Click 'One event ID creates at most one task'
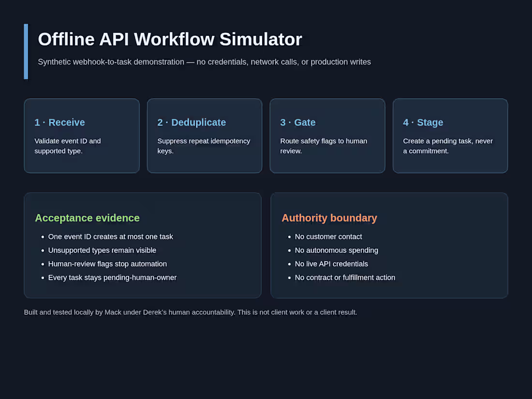Screen dimensions: 532x399 point(111,237)
